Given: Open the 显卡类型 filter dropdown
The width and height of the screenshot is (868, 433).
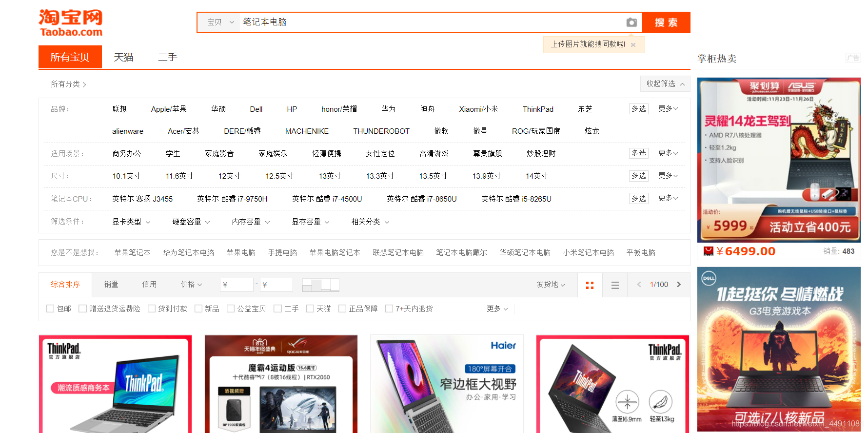Looking at the screenshot, I should pos(131,222).
